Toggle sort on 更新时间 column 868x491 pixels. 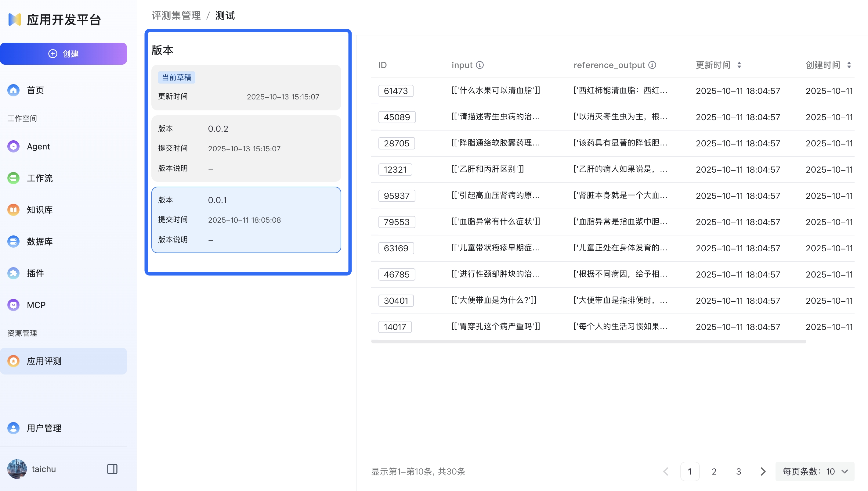(x=740, y=65)
